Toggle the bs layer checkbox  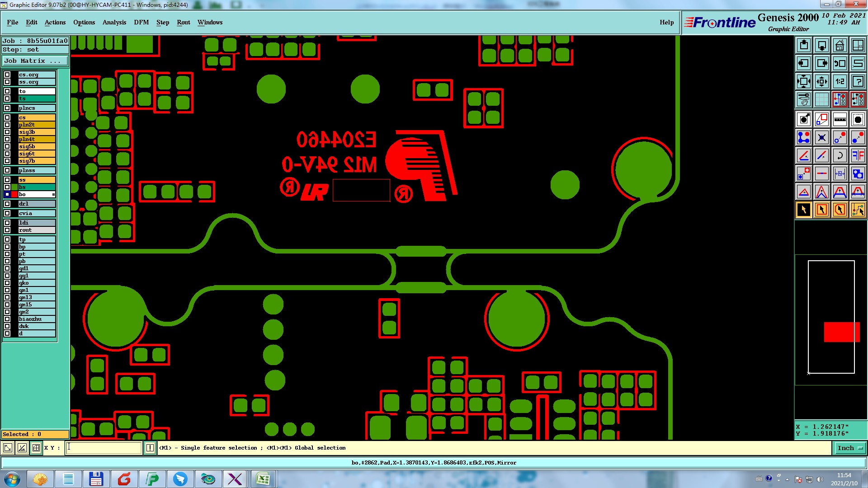(7, 187)
